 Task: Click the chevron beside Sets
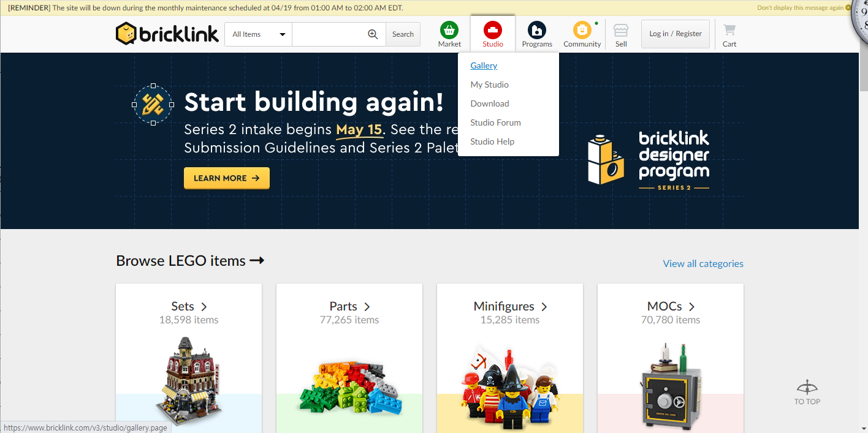point(204,307)
